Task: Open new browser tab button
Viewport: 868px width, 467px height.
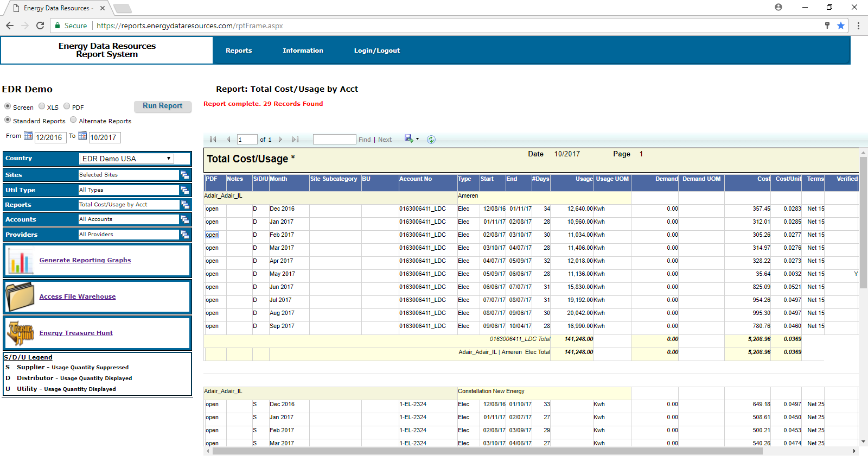Action: pos(123,8)
